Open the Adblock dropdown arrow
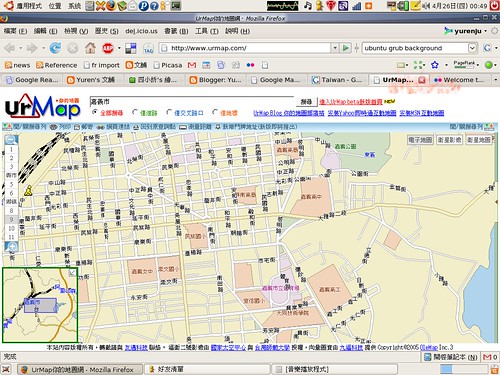This screenshot has height=375, width=500. 119,48
